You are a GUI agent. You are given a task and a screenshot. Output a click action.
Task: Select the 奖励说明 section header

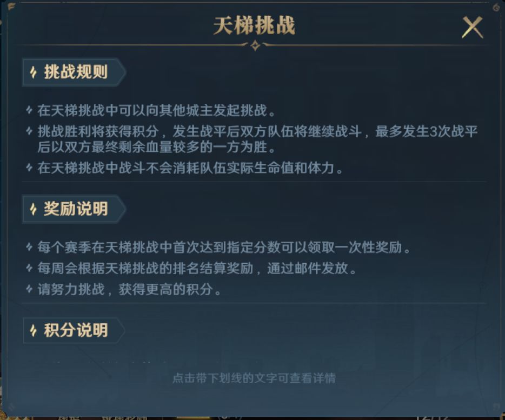coord(74,209)
